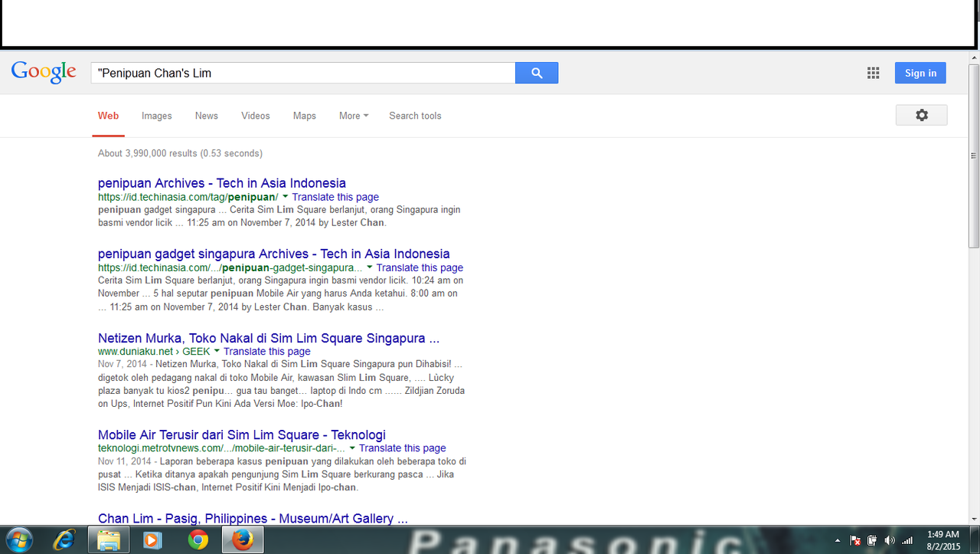Open 'Mobile Air Terusir dari Sim Lim Square' result

pyautogui.click(x=242, y=434)
